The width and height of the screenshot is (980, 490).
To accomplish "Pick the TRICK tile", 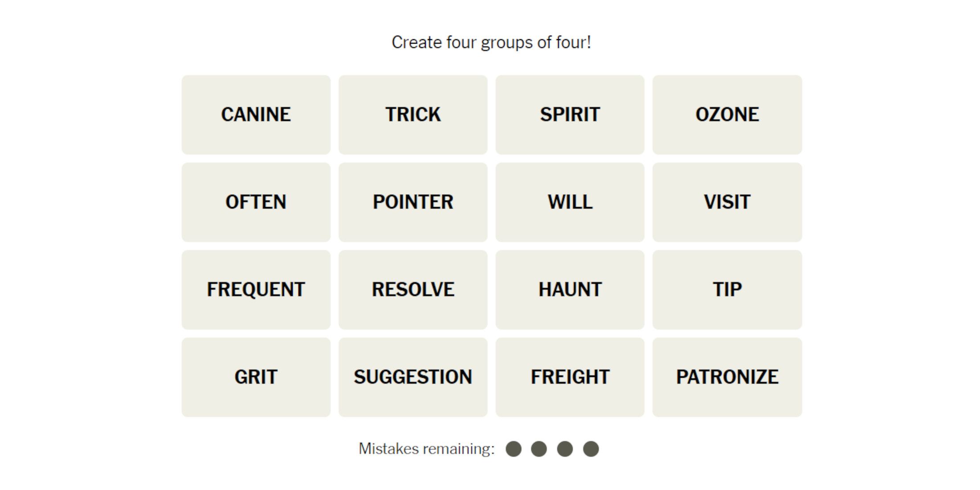I will (x=413, y=114).
